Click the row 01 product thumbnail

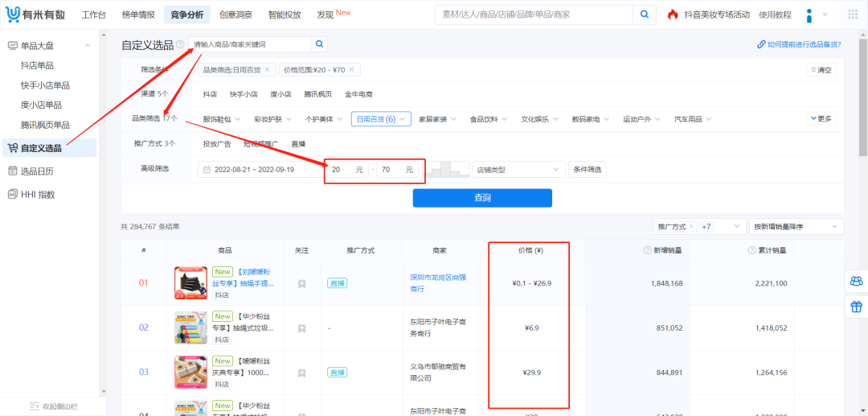point(190,283)
